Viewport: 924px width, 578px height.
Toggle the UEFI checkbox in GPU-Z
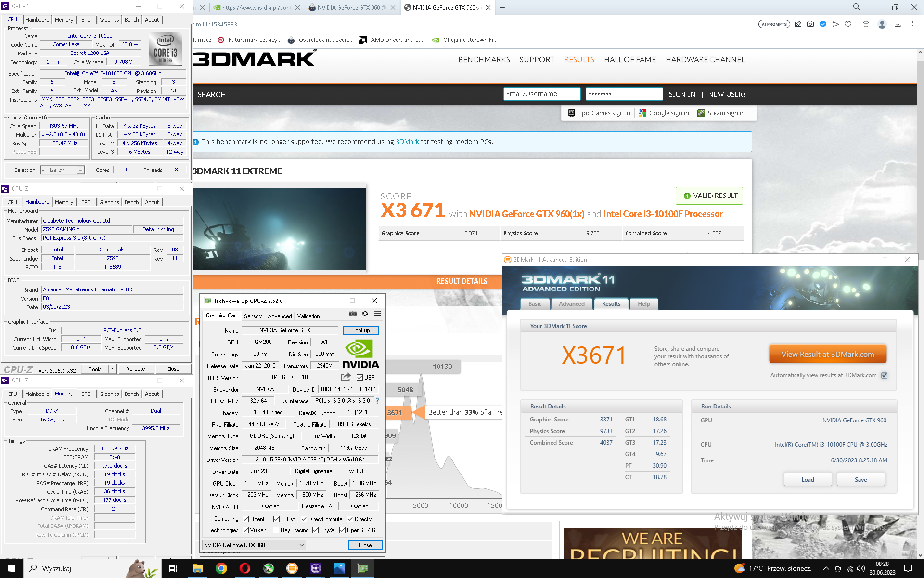pos(359,377)
